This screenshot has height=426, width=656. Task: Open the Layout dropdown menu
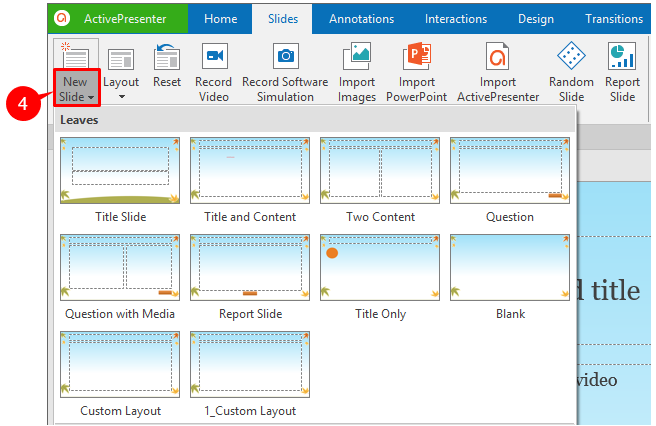(x=121, y=73)
